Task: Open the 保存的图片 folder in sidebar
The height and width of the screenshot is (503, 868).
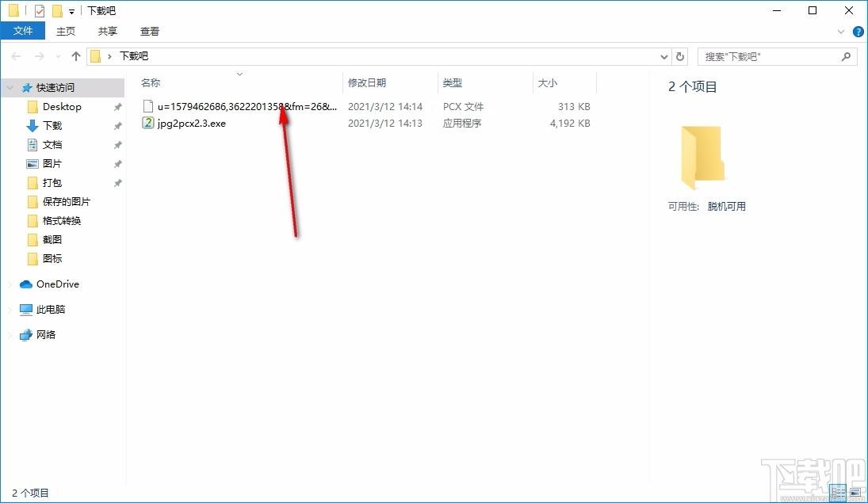Action: (x=66, y=201)
